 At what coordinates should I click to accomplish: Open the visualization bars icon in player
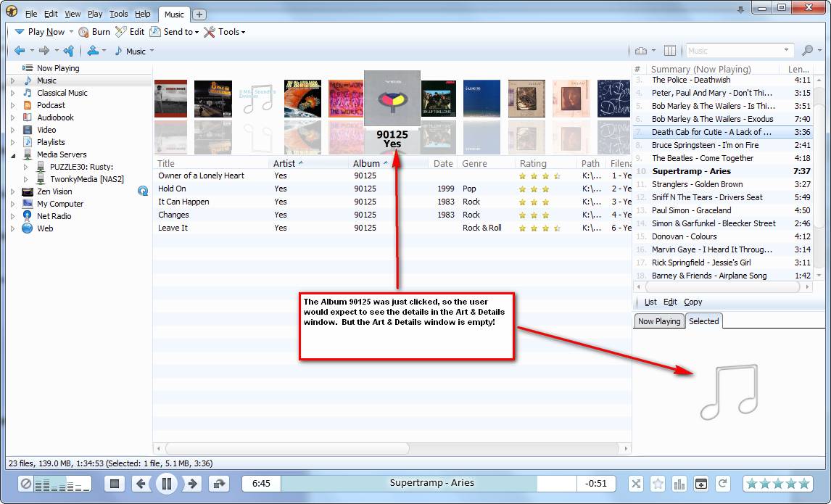click(679, 484)
